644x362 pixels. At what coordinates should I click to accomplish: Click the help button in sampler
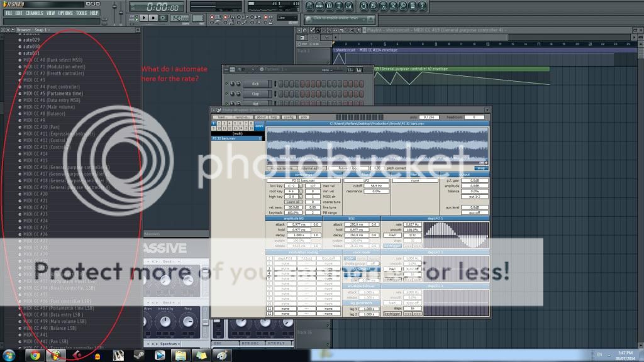pos(274,118)
